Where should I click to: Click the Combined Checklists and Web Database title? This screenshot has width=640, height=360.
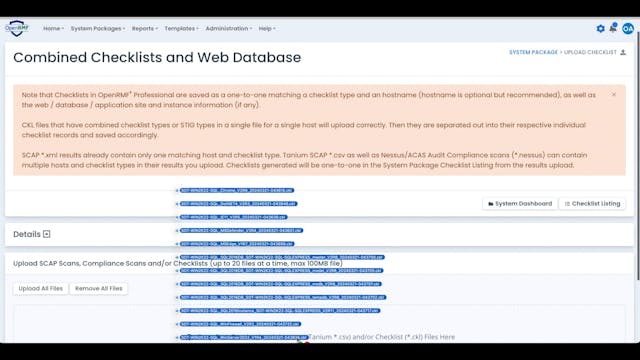(157, 58)
